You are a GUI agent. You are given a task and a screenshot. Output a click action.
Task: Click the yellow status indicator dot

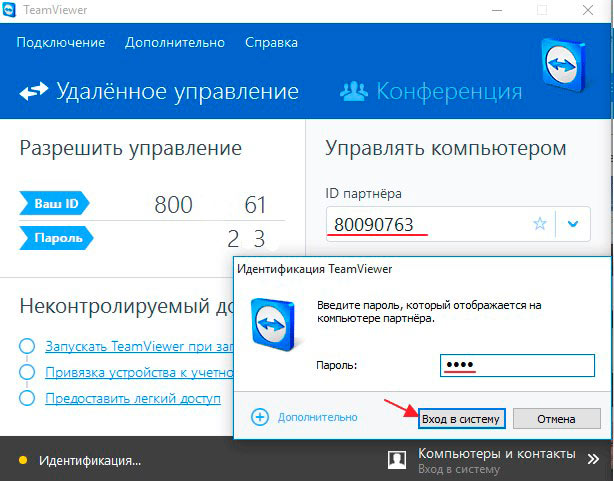pyautogui.click(x=23, y=460)
